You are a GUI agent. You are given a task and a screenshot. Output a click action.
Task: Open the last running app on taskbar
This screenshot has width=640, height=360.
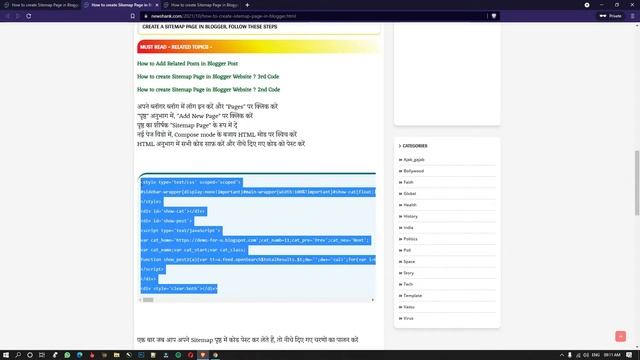point(216,355)
